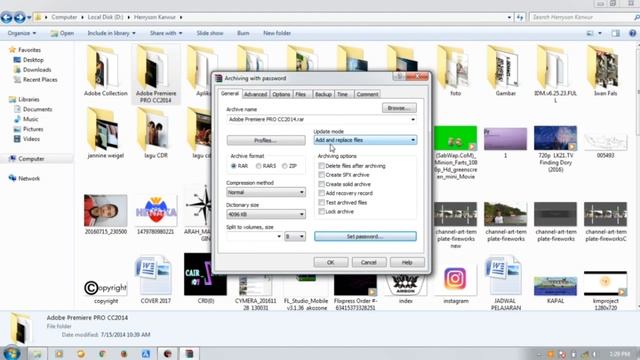Change view using the views icon
Viewport: 640px width, 360px height.
coord(590,33)
